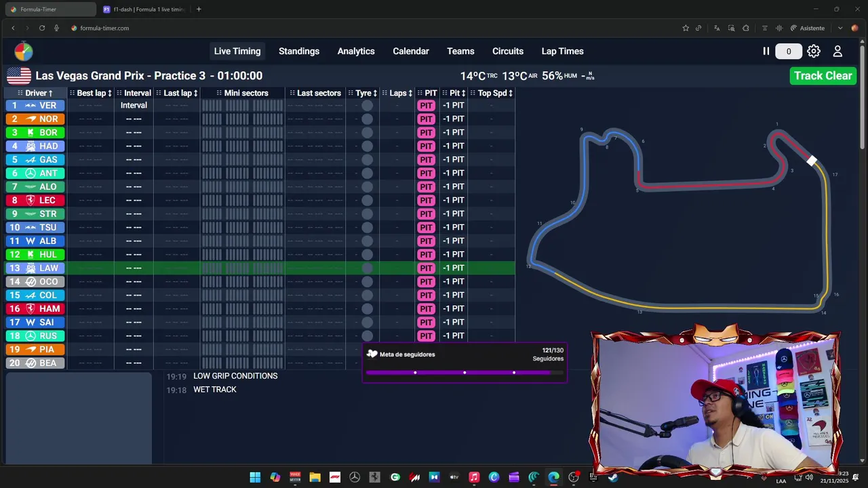Open the Windows Start menu
Viewport: 868px width, 488px height.
255,478
